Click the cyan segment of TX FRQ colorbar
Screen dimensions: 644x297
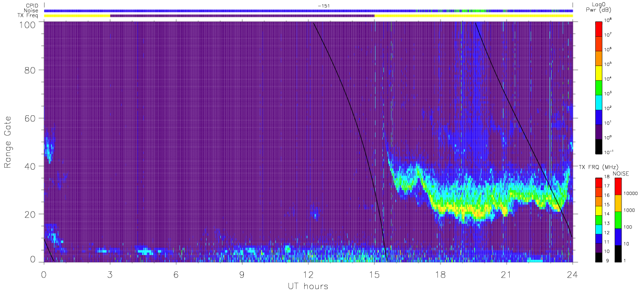point(599,229)
